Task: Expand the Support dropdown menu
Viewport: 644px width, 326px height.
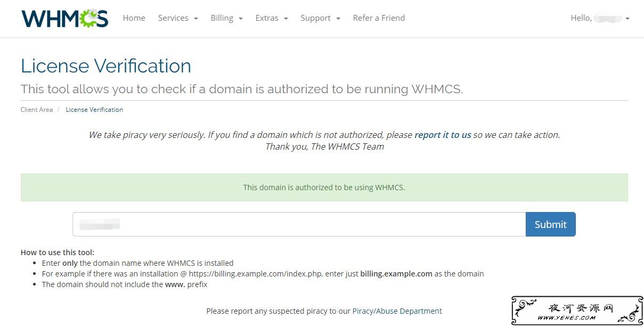Action: click(320, 18)
